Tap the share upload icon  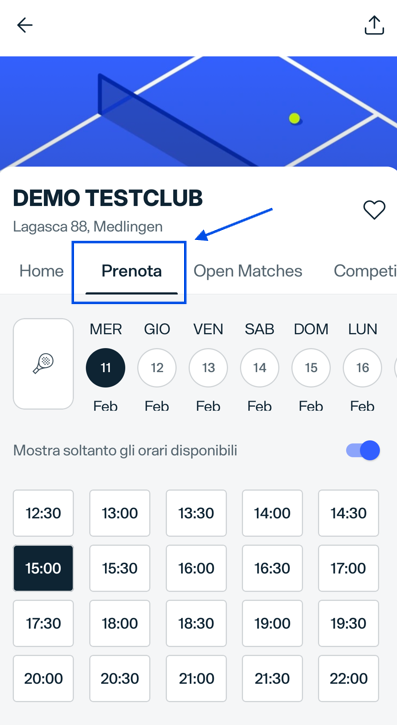pos(374,25)
